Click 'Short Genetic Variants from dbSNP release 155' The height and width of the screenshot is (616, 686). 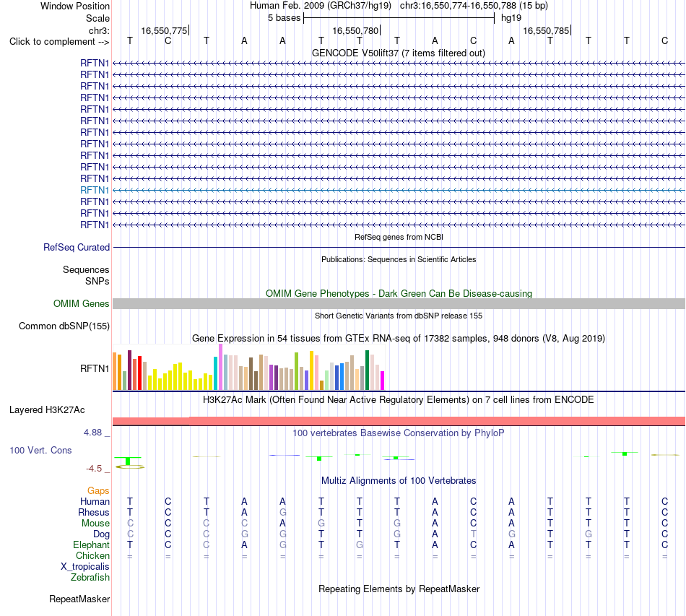point(399,316)
